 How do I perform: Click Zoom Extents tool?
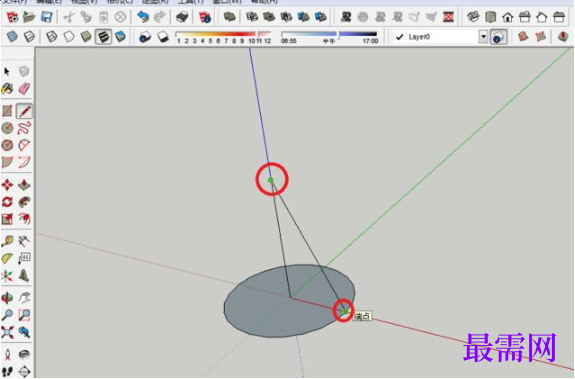(x=7, y=332)
